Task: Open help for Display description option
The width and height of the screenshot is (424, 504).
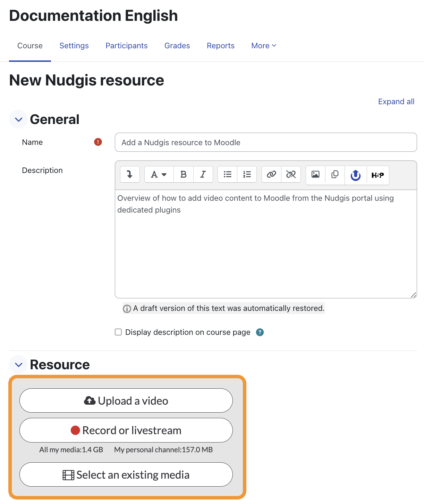Action: (x=260, y=332)
